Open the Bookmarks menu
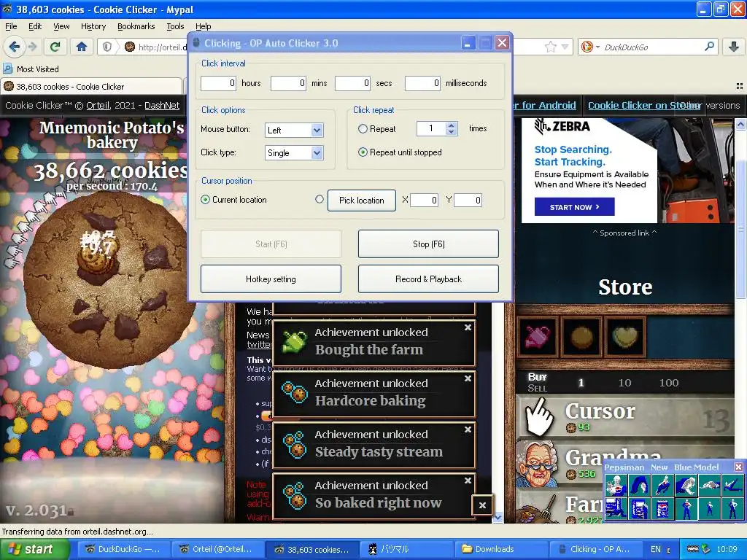Image resolution: width=747 pixels, height=560 pixels. coord(136,26)
